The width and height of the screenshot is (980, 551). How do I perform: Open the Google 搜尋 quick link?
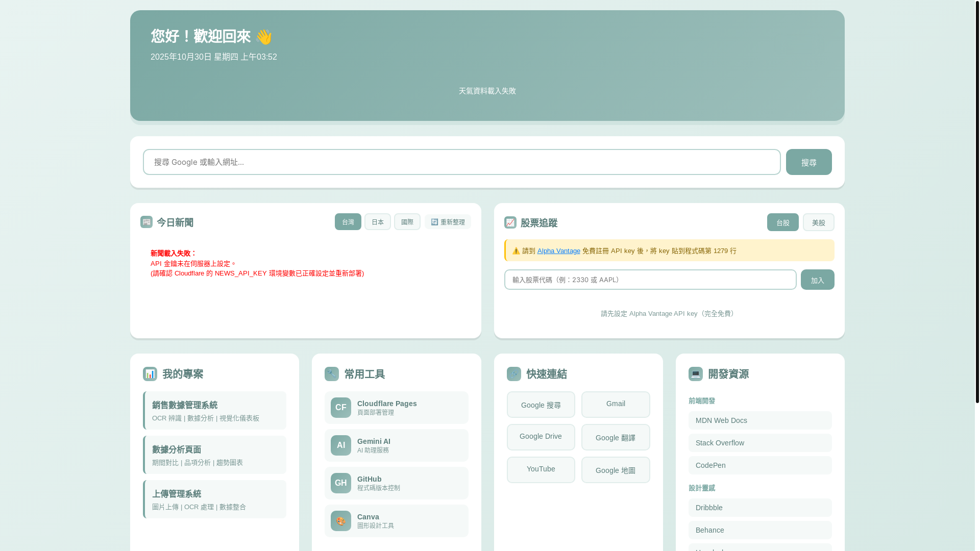(541, 405)
